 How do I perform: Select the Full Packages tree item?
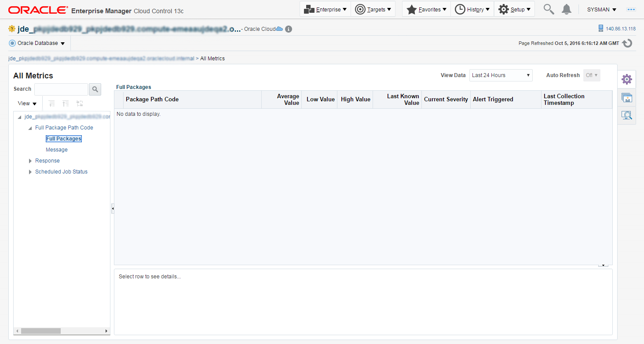(x=64, y=139)
